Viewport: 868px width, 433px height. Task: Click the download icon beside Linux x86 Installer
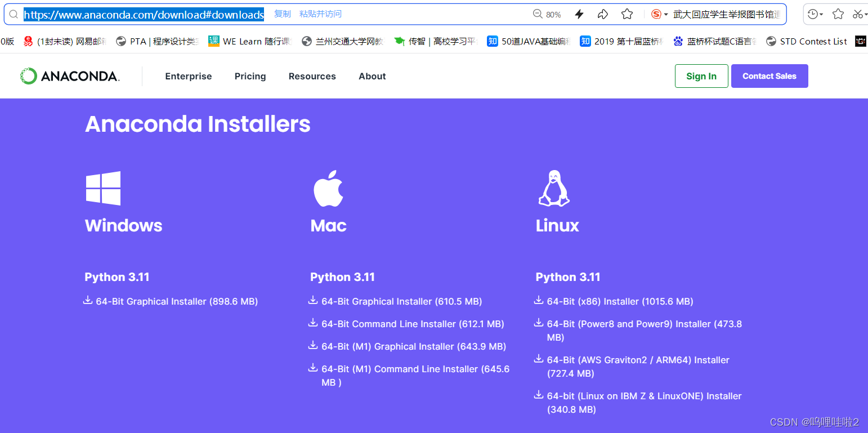(x=539, y=301)
